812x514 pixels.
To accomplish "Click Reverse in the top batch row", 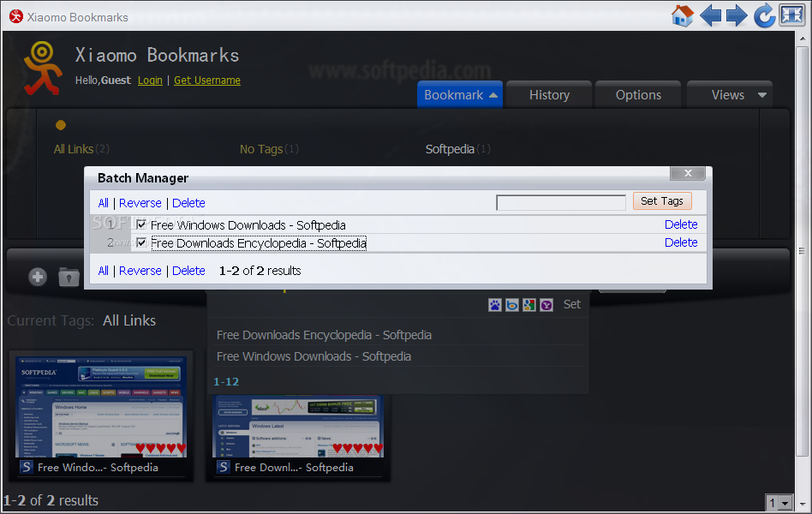I will pyautogui.click(x=140, y=203).
